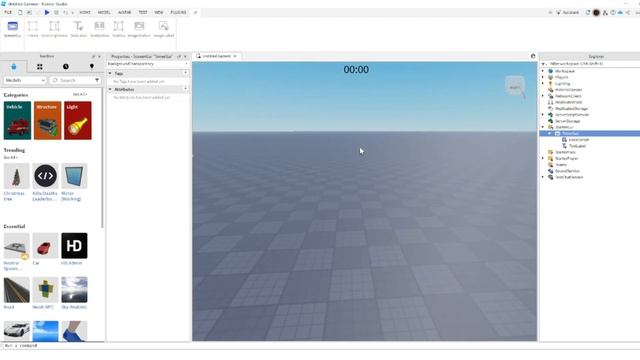Select the Sky Realistic thumbnail
This screenshot has width=640, height=360.
click(74, 290)
